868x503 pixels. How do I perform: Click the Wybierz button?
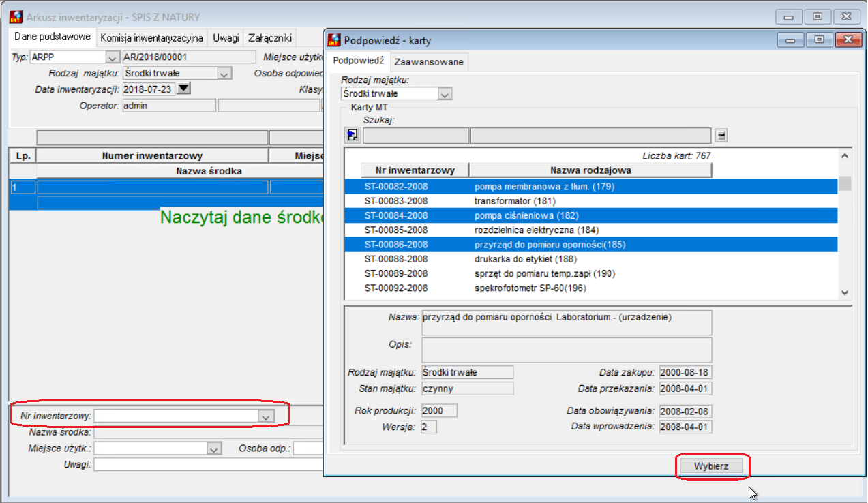click(712, 467)
